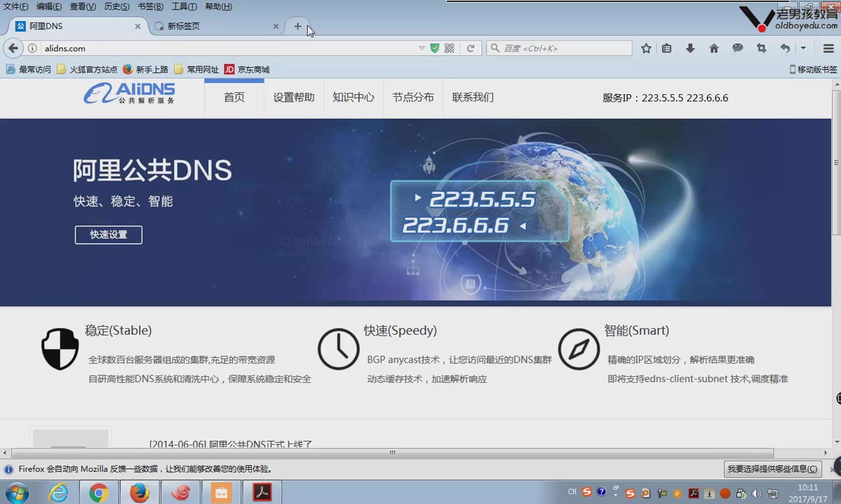The image size is (841, 504).
Task: Open 常用网址 bookmark folder
Action: [196, 69]
